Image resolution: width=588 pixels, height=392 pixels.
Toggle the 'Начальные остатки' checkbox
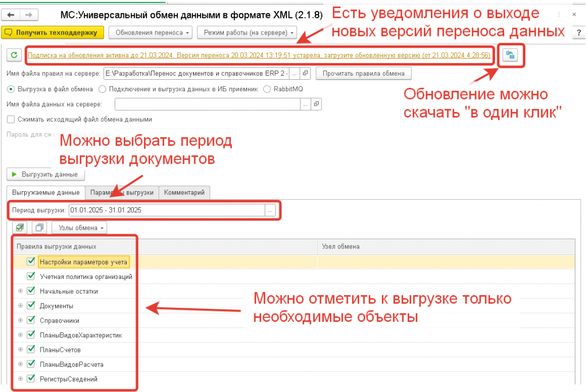coord(31,291)
